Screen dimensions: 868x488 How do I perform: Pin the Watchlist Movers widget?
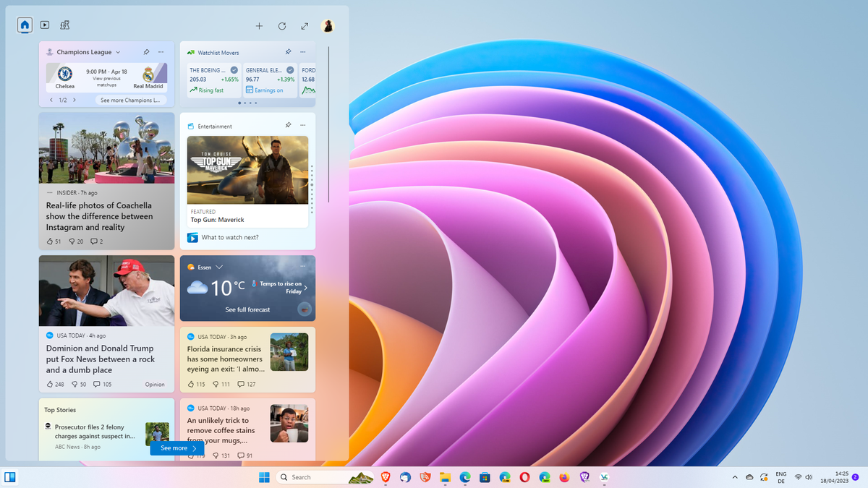(x=288, y=52)
